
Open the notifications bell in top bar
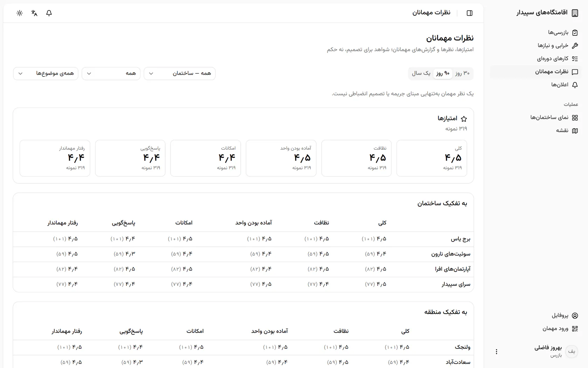coord(49,13)
